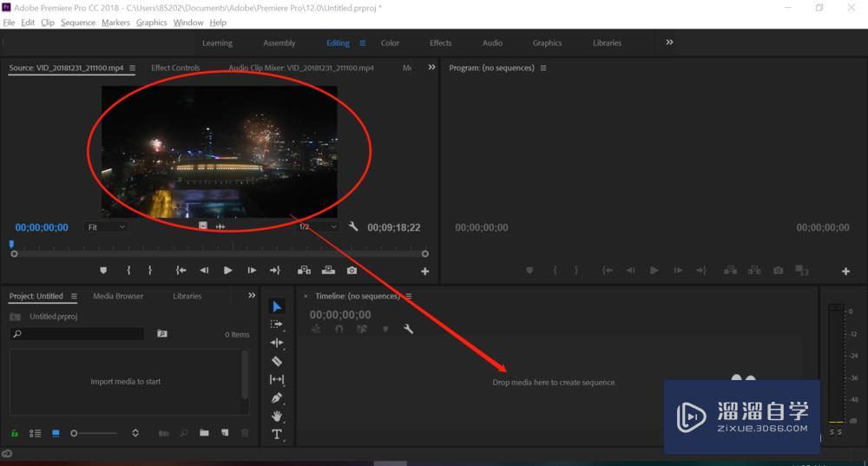
Task: Open Source panel menu next to clip name
Action: tap(132, 68)
